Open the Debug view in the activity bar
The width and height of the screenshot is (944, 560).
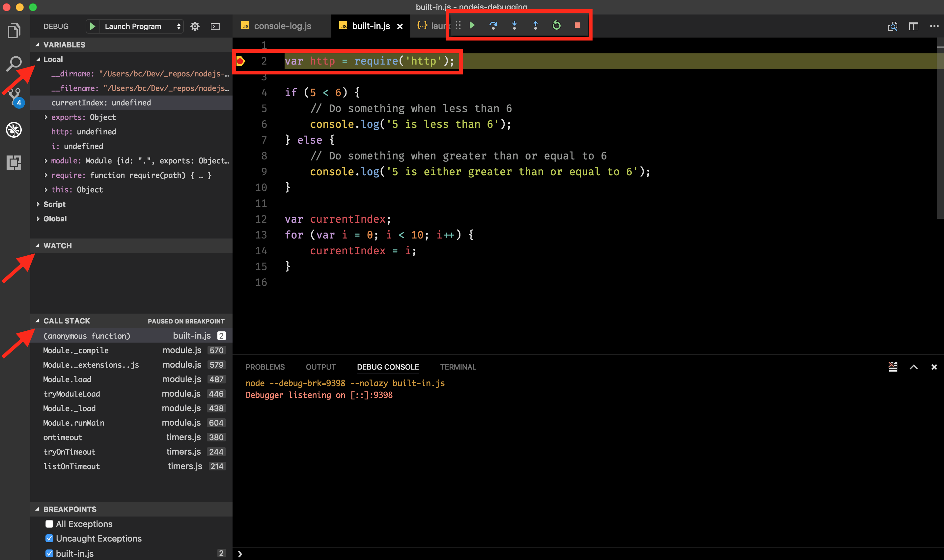[14, 130]
